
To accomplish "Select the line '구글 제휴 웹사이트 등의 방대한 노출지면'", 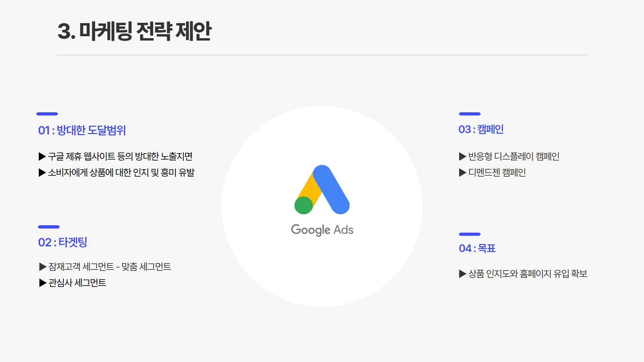I will click(x=120, y=156).
